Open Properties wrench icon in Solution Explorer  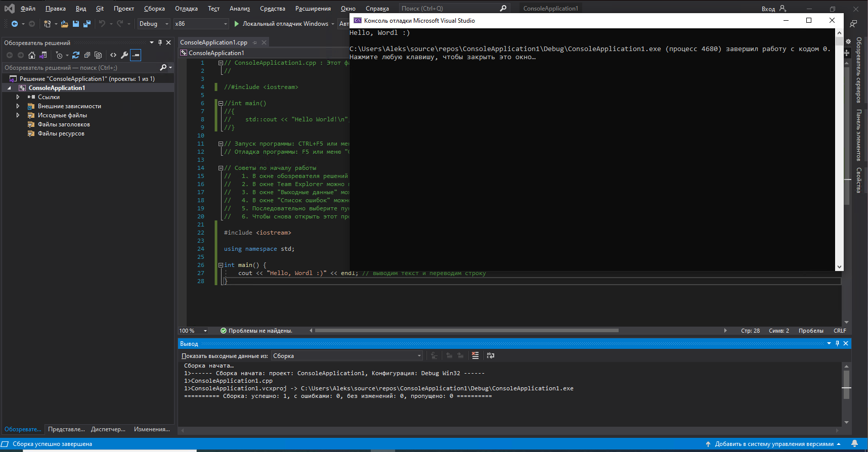tap(124, 55)
